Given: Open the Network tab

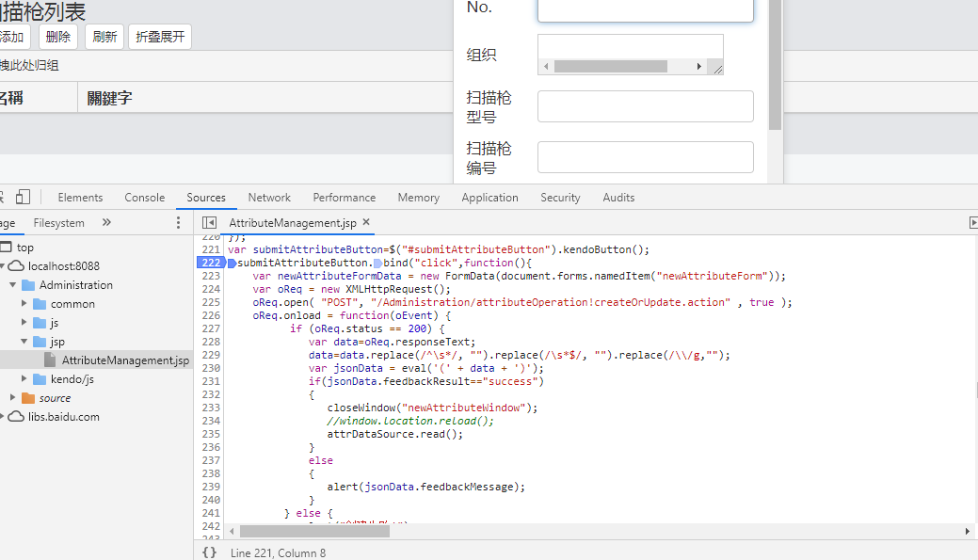Looking at the screenshot, I should 269,197.
